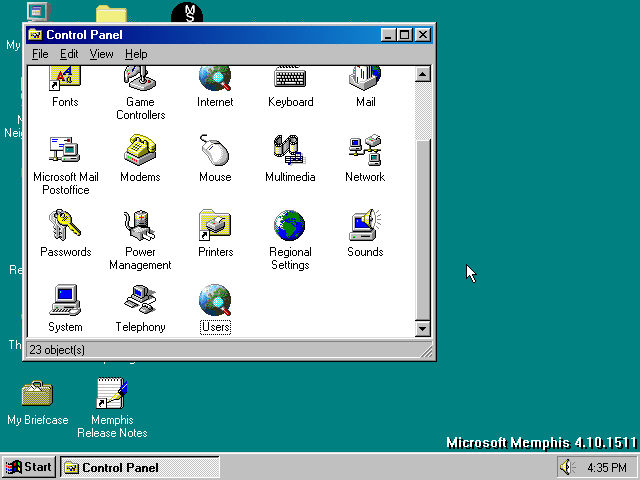Select the Users icon

coord(215,300)
